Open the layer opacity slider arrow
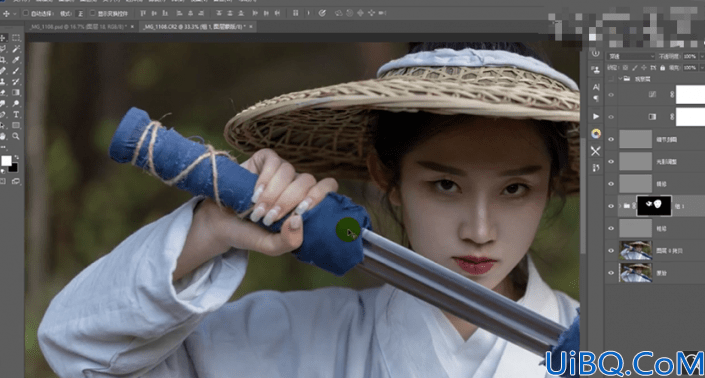This screenshot has width=705, height=378. 702,56
